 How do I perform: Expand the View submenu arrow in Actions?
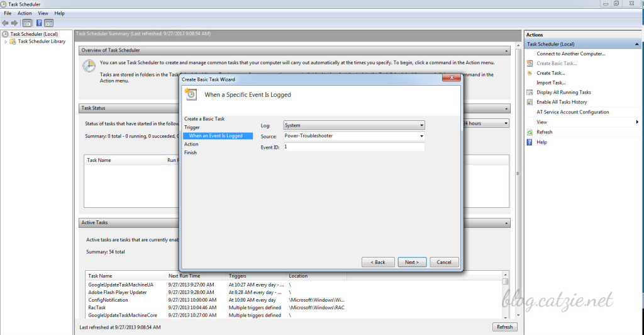(637, 122)
